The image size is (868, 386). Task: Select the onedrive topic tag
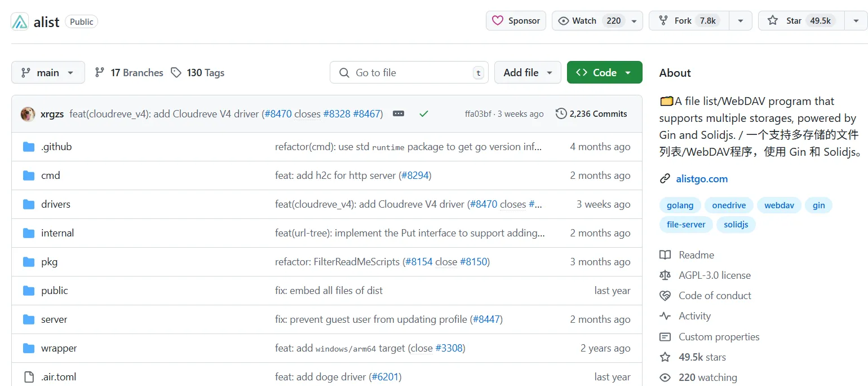click(729, 205)
